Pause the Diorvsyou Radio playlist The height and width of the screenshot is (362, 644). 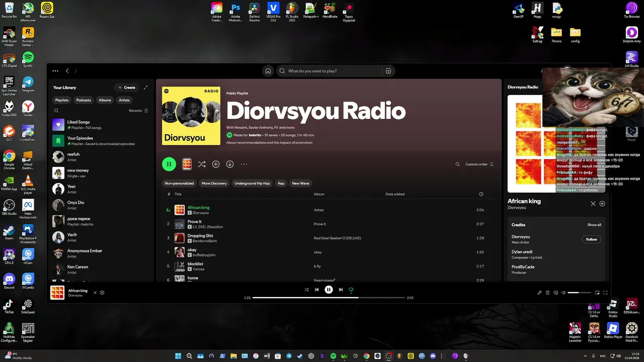pyautogui.click(x=169, y=164)
